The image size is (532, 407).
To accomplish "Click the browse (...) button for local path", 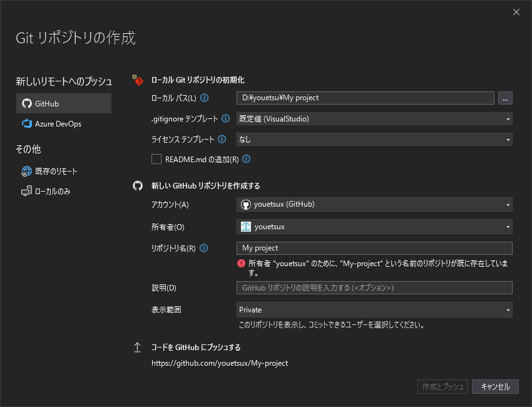I will (x=505, y=98).
